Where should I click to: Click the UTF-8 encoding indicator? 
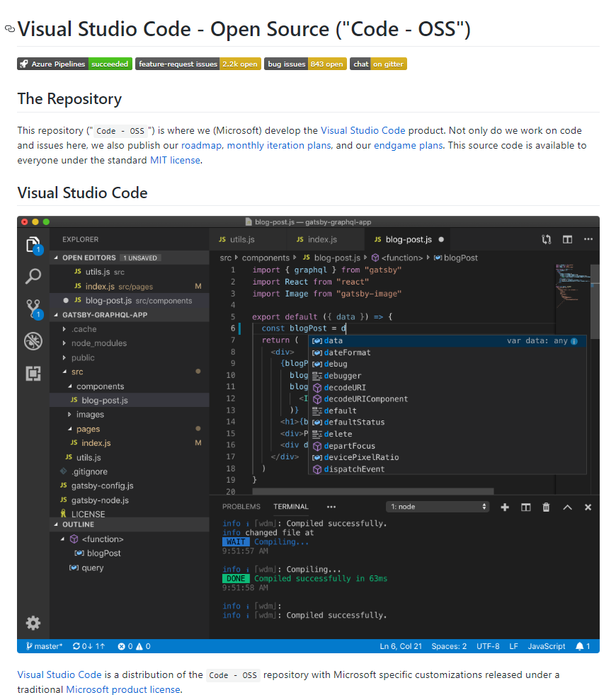point(488,646)
